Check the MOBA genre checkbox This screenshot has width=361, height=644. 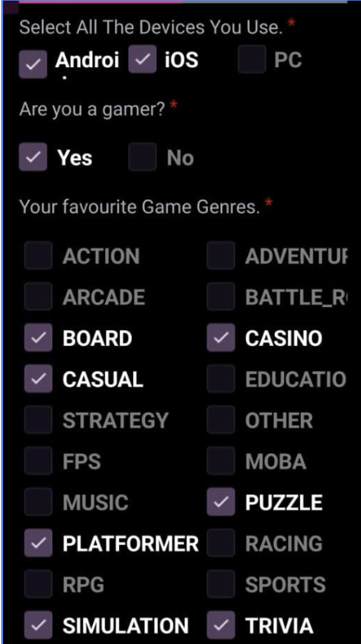(221, 461)
